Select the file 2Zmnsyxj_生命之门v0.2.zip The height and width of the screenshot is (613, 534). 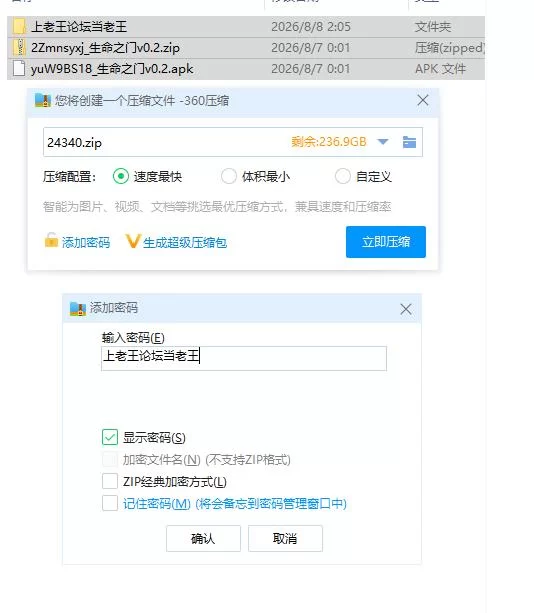pyautogui.click(x=246, y=48)
